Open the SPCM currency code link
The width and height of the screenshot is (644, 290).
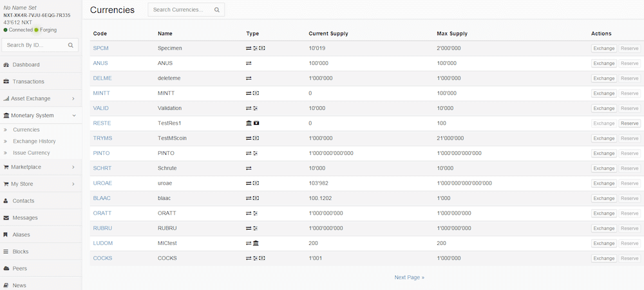(x=100, y=48)
